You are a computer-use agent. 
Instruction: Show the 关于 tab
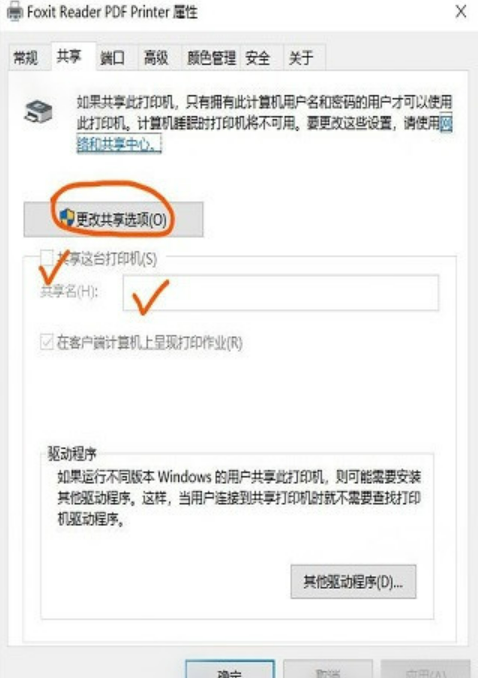pyautogui.click(x=301, y=58)
